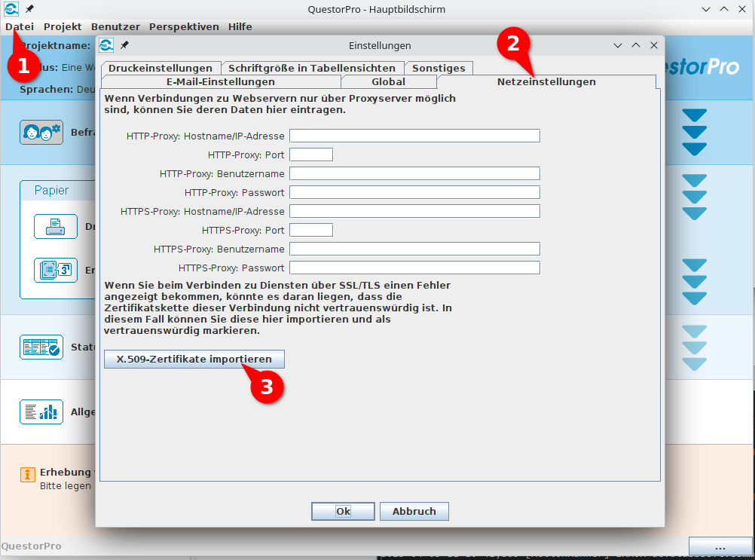Screen dimensions: 755x560
Task: Click the QuestorPro app icon in the main title bar
Action: [x=11, y=9]
